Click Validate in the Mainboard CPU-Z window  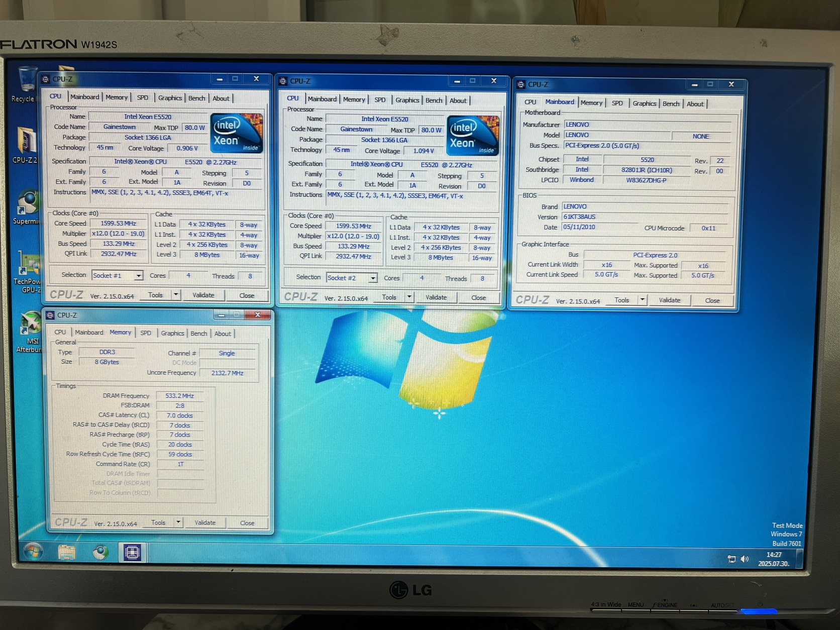pos(670,300)
